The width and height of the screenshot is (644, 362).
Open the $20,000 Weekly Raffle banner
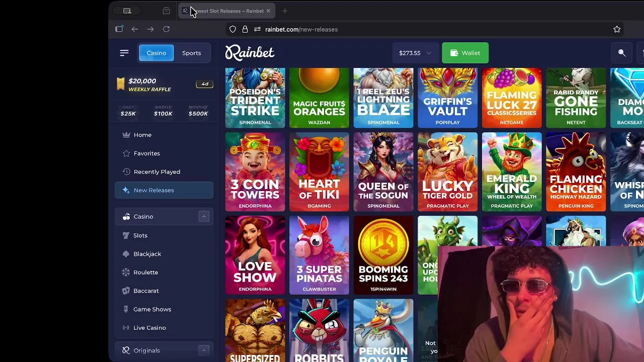(x=164, y=84)
